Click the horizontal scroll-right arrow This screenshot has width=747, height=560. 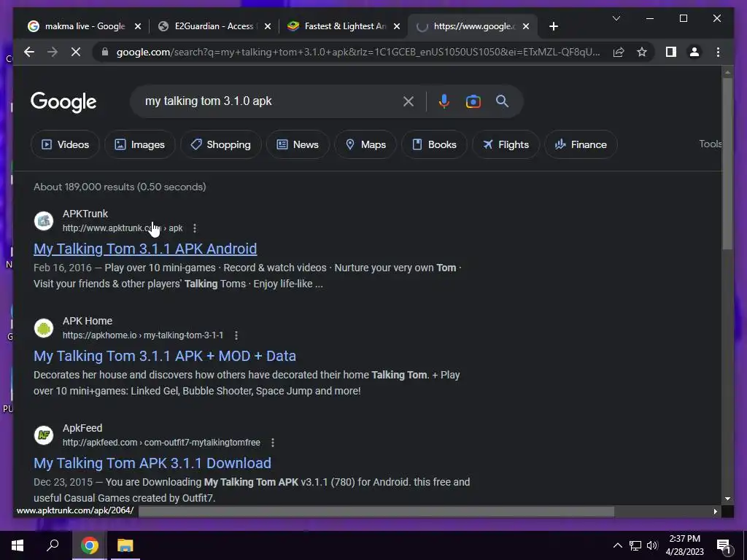point(715,511)
